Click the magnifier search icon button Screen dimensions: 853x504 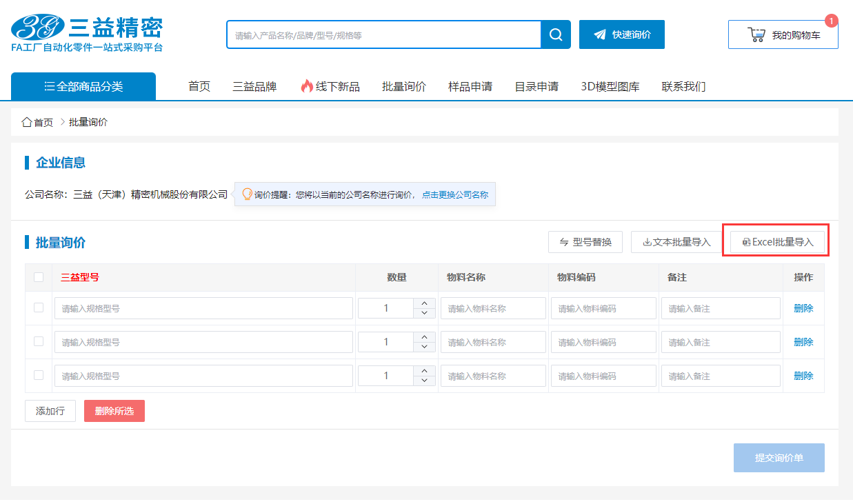(556, 34)
